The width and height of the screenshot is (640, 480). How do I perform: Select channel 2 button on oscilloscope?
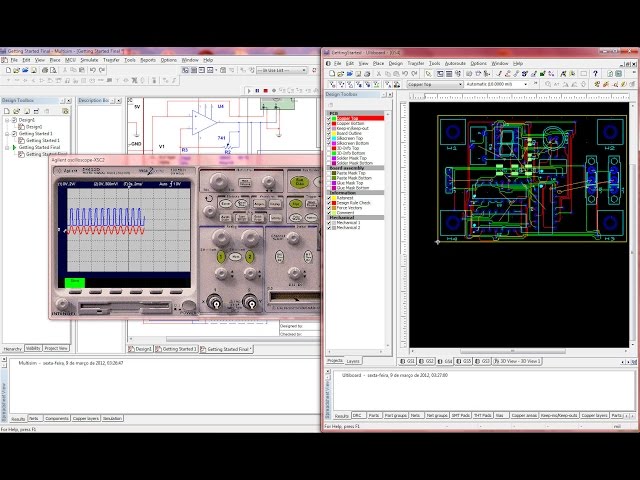(249, 257)
